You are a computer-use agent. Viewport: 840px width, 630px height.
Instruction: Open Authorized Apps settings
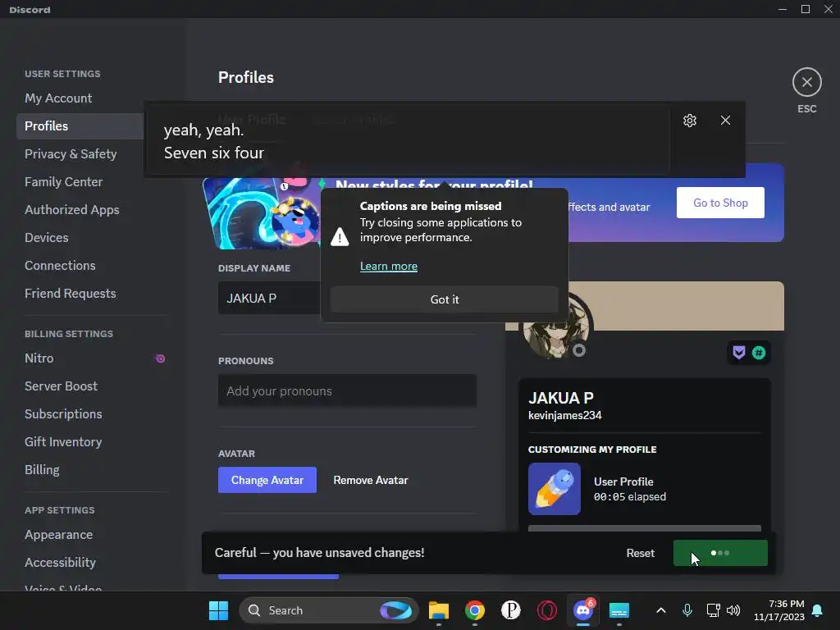(72, 209)
